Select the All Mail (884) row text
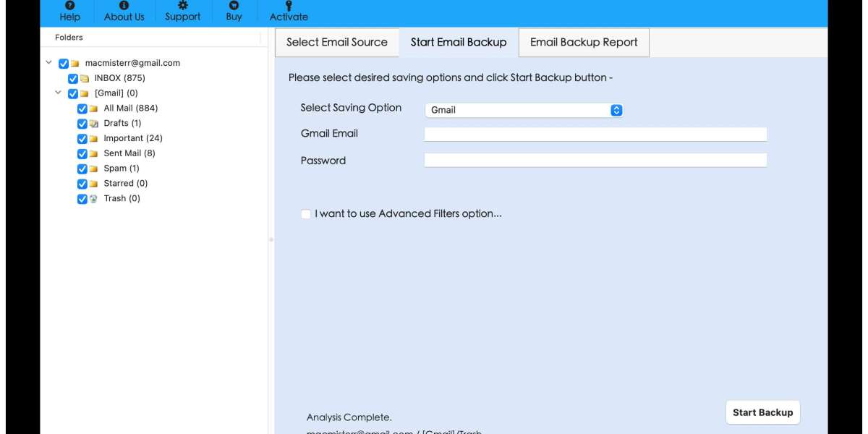Image resolution: width=868 pixels, height=434 pixels. [x=131, y=109]
